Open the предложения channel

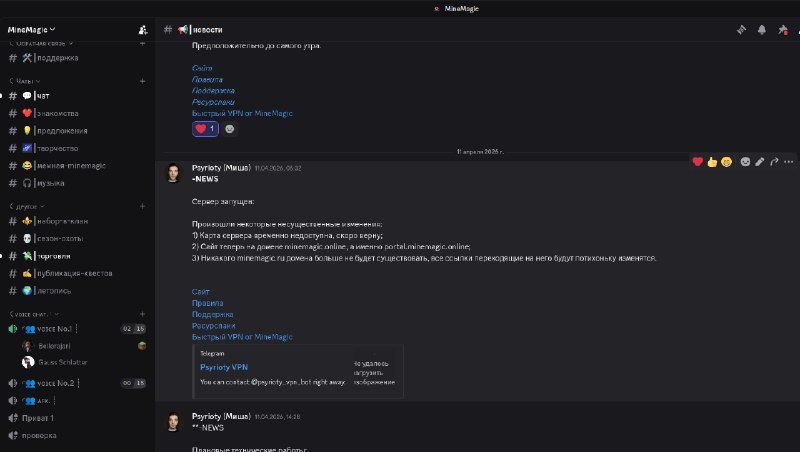click(x=77, y=131)
